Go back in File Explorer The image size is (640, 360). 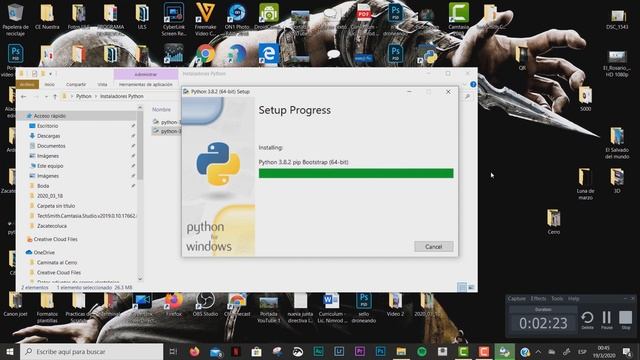(x=23, y=97)
